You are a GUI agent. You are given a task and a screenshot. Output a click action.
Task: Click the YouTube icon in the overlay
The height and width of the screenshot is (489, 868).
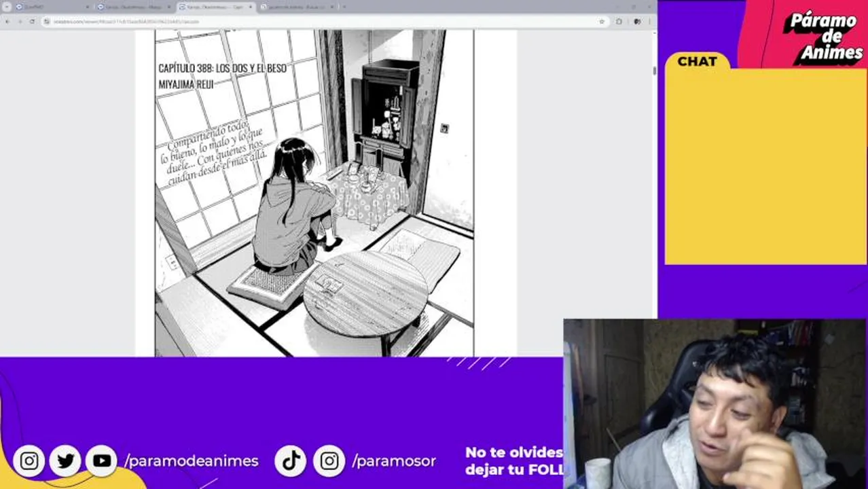[102, 461]
